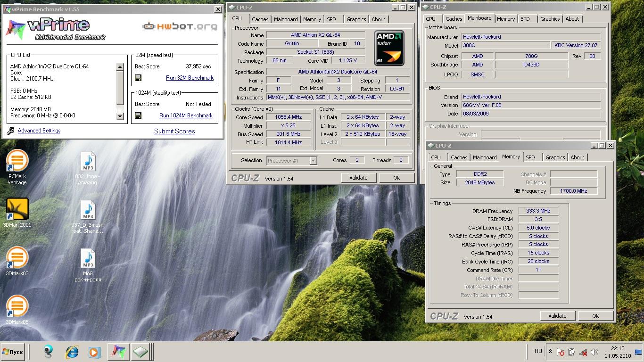Run 1024M Benchmark link
Image resolution: width=644 pixels, height=362 pixels.
click(186, 115)
